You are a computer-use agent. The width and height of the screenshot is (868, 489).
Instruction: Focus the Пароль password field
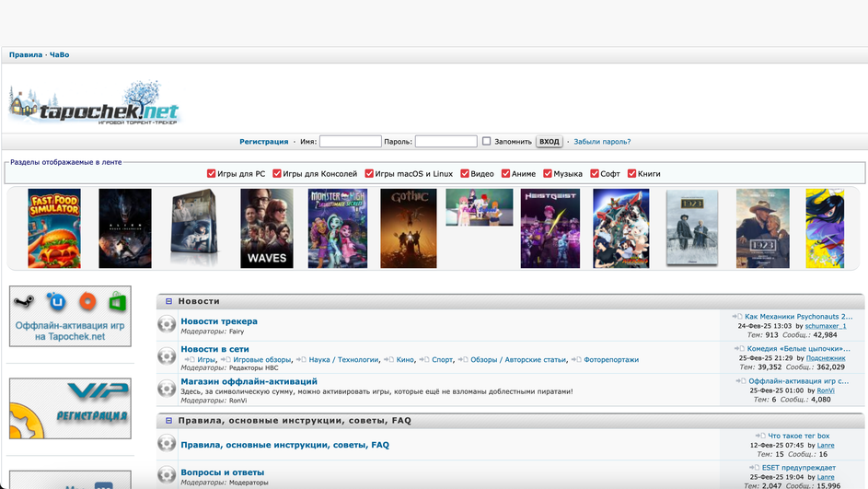(446, 141)
